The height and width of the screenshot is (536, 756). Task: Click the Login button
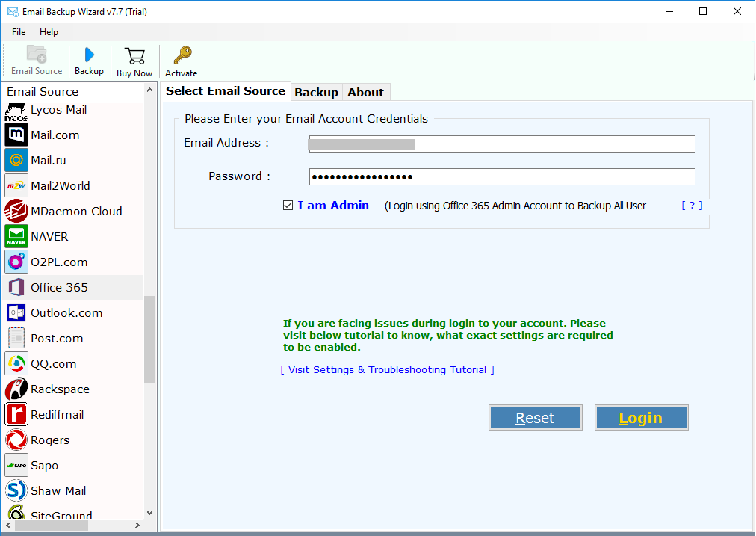pyautogui.click(x=641, y=417)
